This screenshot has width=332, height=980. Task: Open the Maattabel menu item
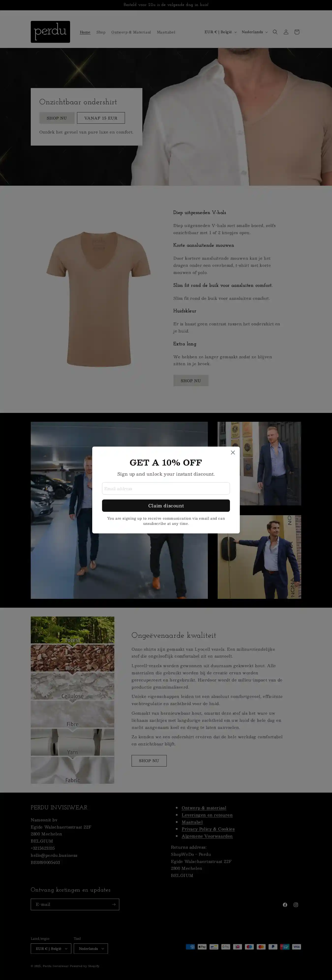tap(166, 32)
